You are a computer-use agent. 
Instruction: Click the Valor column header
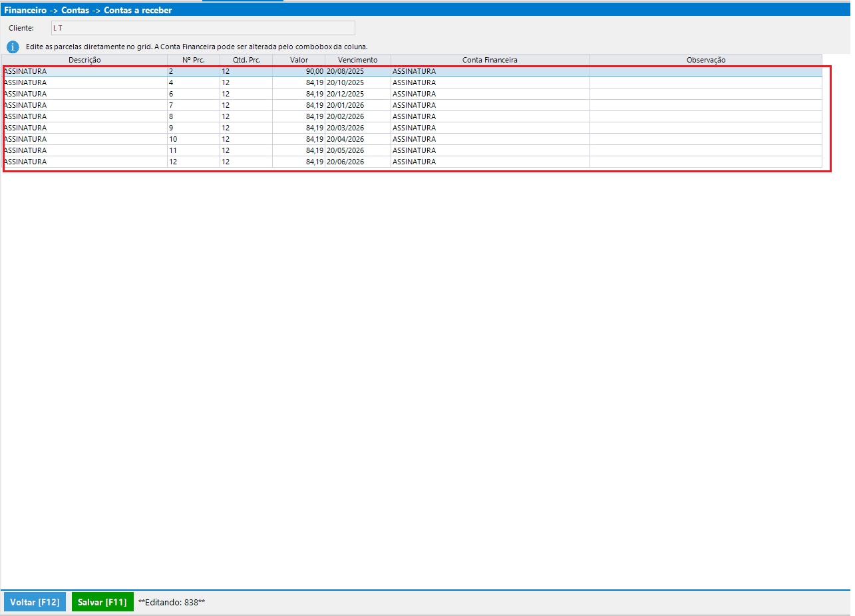(299, 60)
